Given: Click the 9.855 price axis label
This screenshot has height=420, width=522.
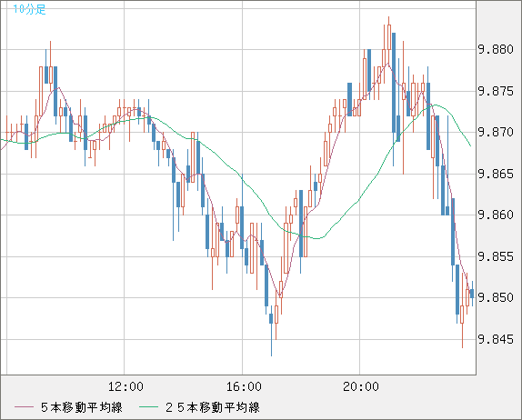Looking at the screenshot, I should (x=496, y=256).
